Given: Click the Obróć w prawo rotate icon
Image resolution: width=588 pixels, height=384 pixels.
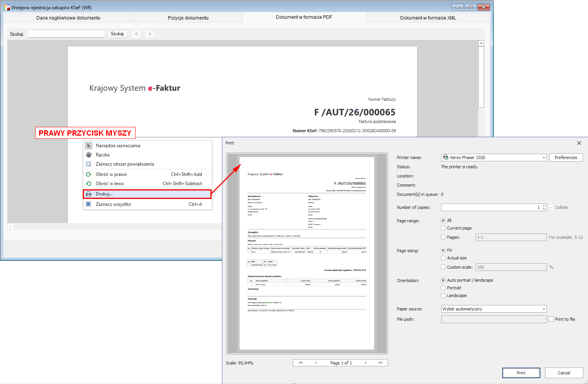Looking at the screenshot, I should coord(89,174).
